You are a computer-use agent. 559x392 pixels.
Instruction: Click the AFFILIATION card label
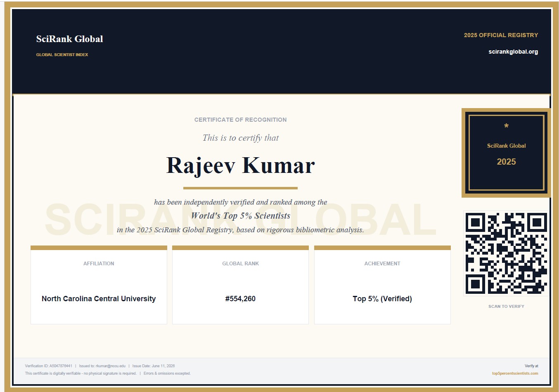(x=99, y=264)
